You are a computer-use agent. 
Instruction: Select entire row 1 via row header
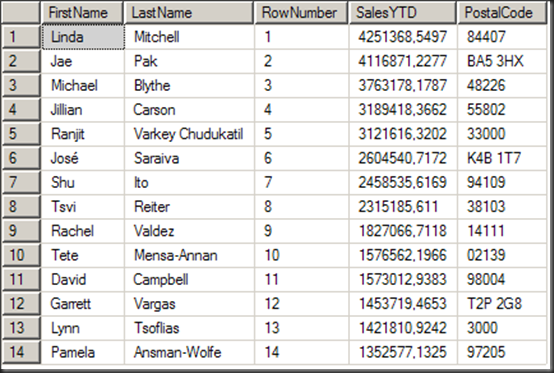21,37
